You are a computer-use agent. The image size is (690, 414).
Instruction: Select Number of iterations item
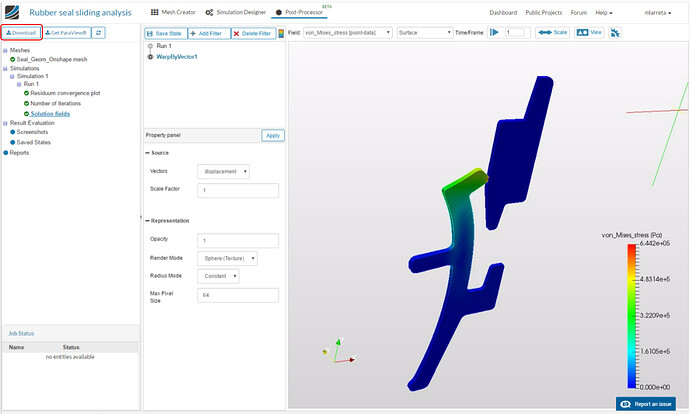point(55,103)
